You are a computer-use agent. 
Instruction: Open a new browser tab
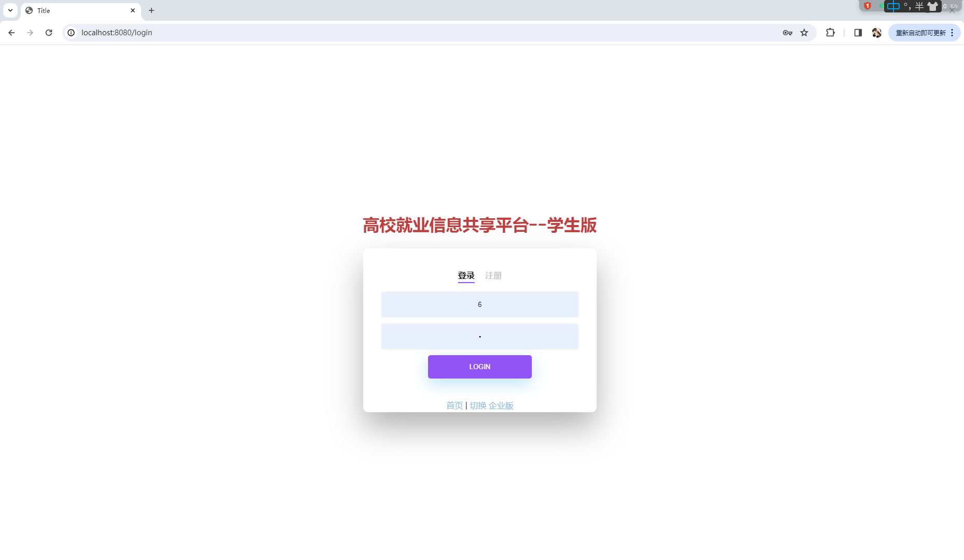(x=152, y=10)
